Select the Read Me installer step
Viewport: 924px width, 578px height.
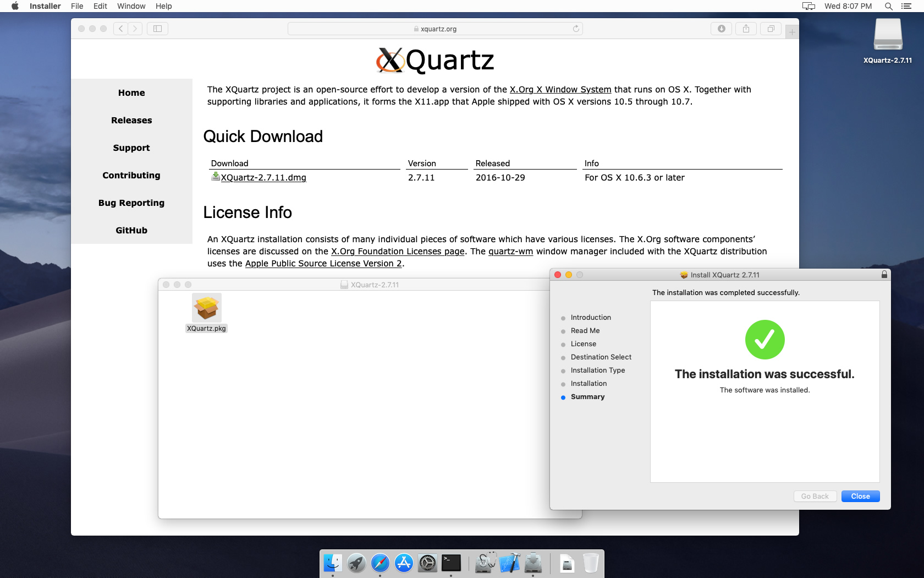point(585,331)
